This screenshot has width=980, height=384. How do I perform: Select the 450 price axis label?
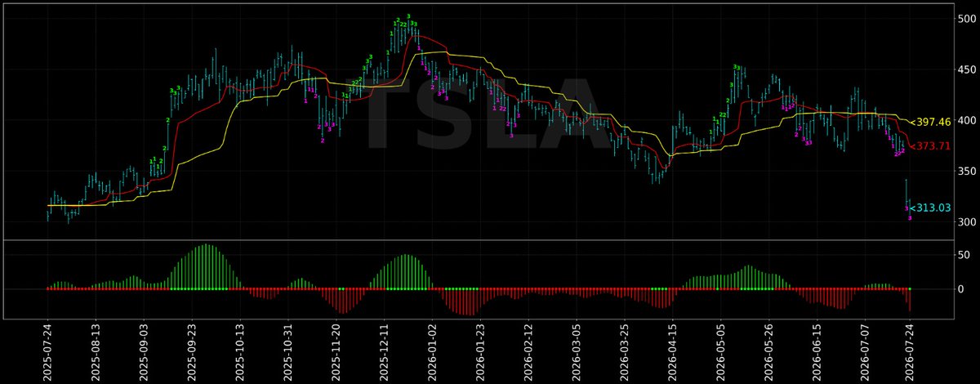pos(969,69)
